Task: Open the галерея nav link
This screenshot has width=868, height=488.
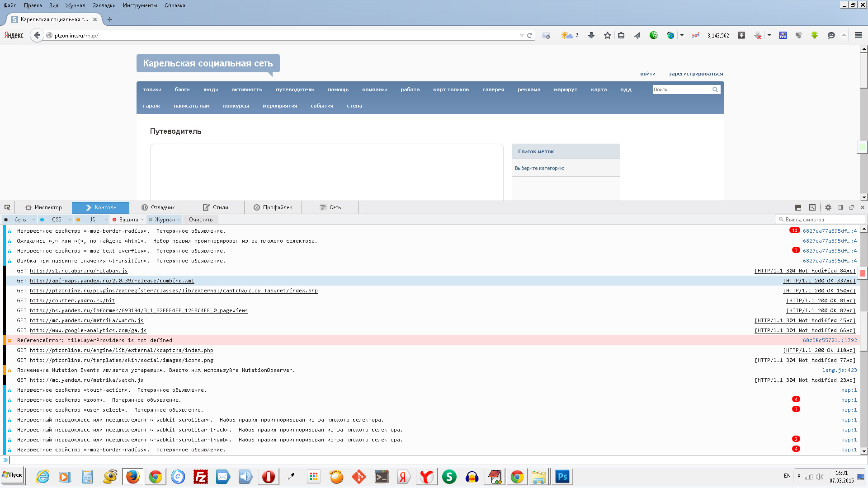Action: [x=493, y=89]
